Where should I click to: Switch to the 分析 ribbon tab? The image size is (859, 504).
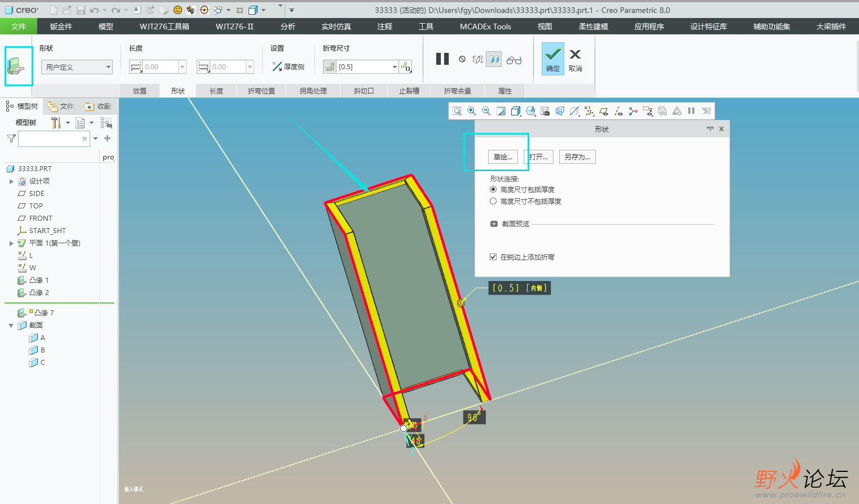point(288,26)
